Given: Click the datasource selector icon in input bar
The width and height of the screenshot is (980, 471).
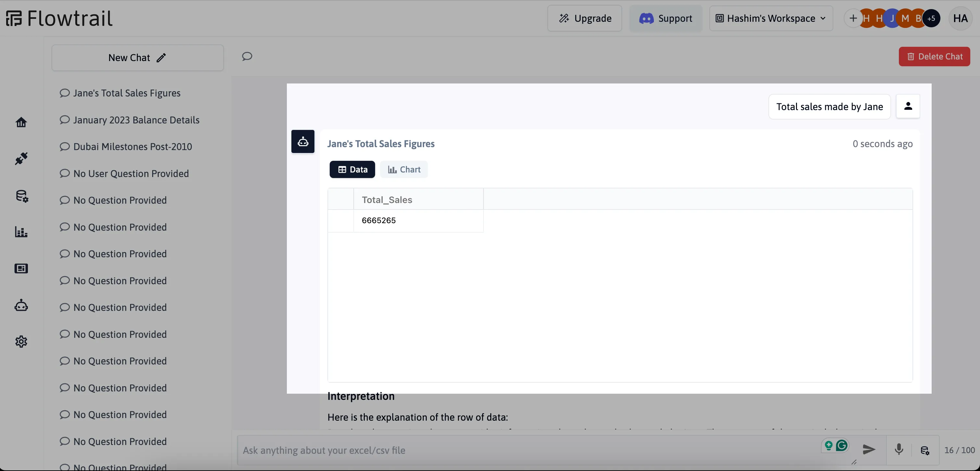Looking at the screenshot, I should pos(925,451).
